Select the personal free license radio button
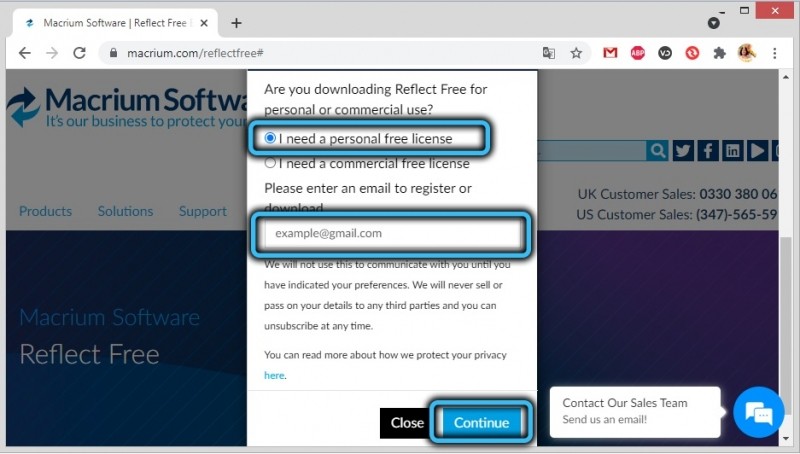 click(270, 138)
